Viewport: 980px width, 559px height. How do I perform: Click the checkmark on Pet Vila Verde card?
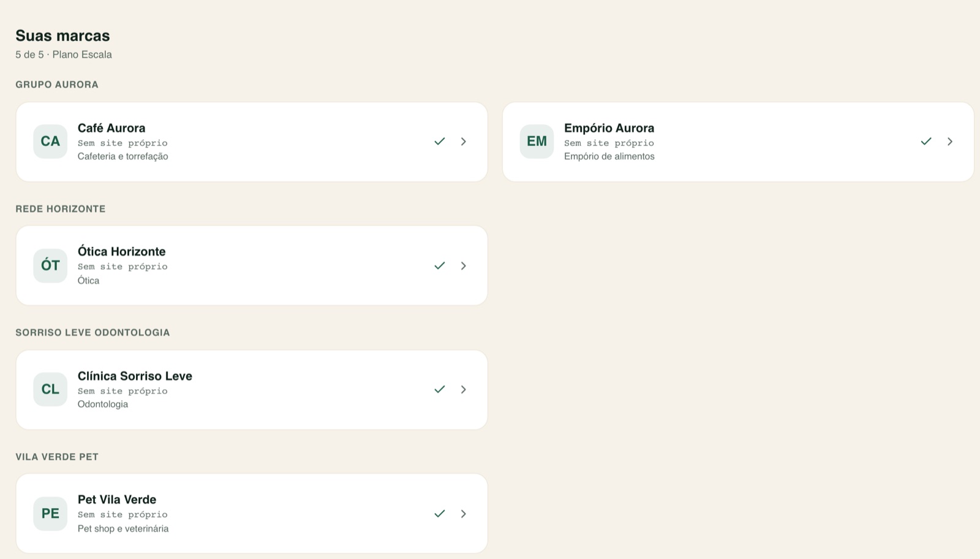[439, 514]
